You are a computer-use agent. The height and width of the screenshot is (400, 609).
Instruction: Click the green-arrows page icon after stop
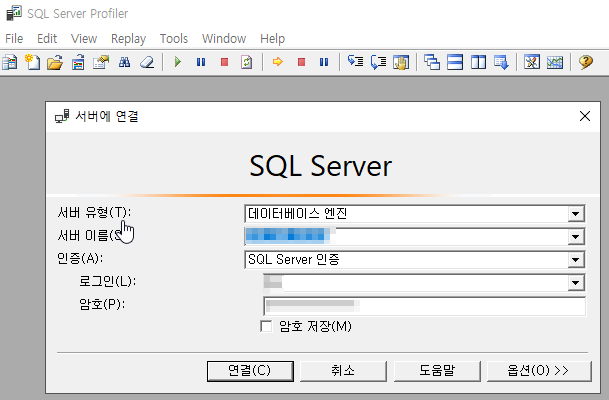click(247, 62)
